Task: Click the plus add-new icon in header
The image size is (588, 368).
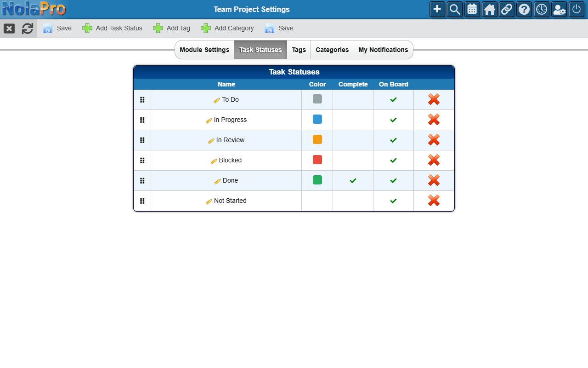Action: point(437,9)
